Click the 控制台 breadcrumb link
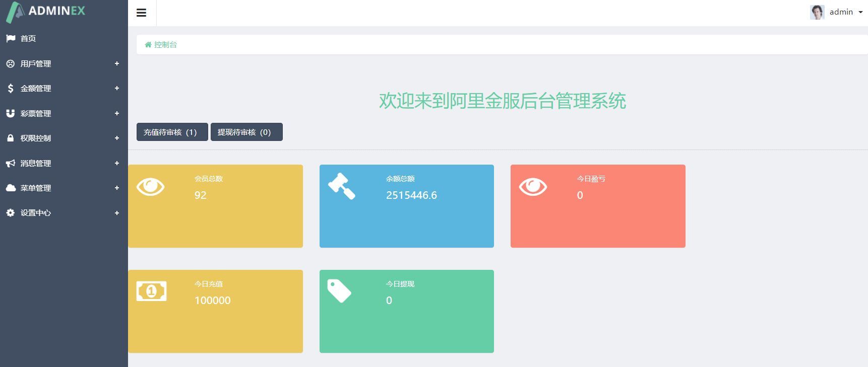868x367 pixels. coord(165,45)
